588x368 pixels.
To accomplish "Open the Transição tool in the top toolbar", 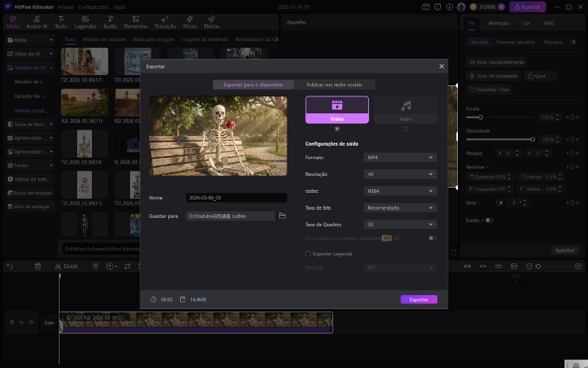I will pos(165,21).
